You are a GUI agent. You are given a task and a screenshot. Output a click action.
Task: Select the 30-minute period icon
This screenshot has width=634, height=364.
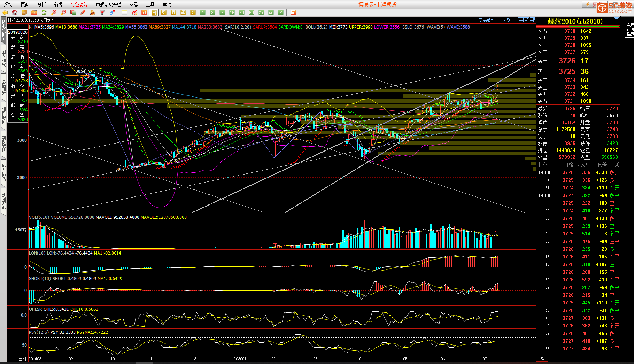[242, 13]
